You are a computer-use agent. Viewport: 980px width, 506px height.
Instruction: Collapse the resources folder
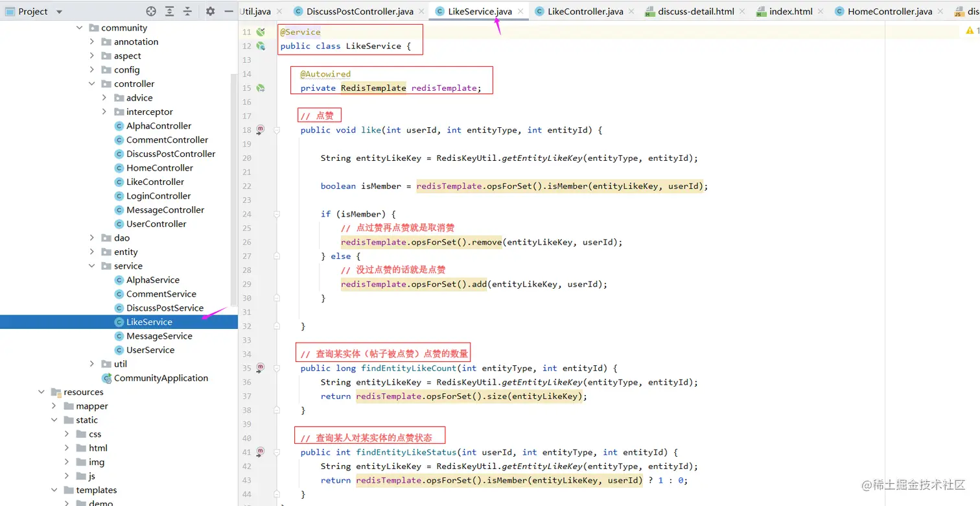[41, 392]
